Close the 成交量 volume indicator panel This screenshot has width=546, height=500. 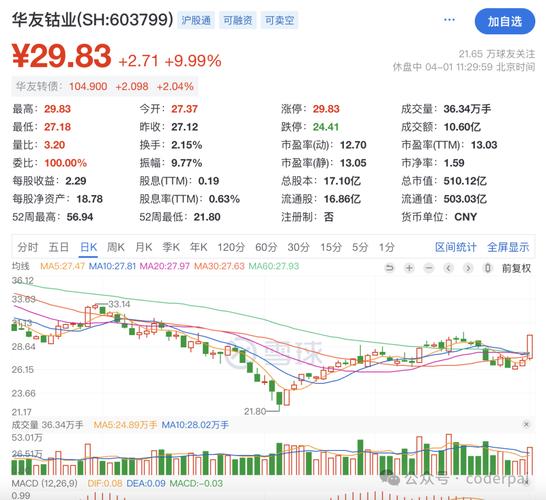point(526,424)
